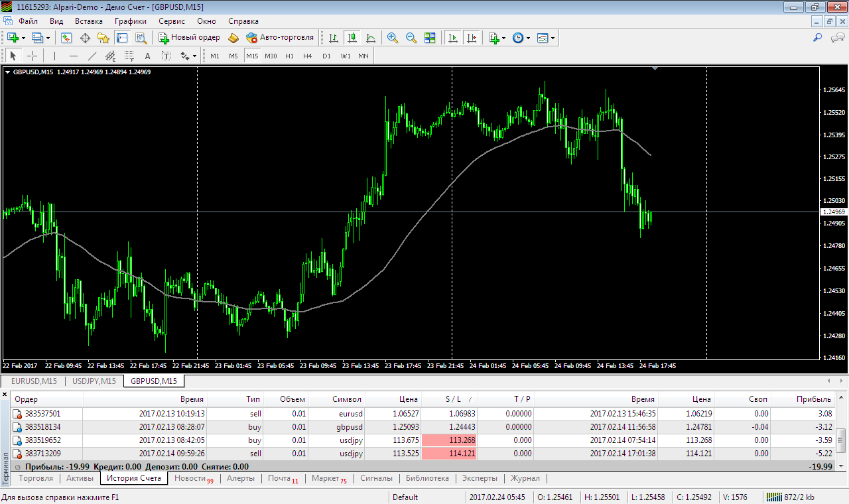This screenshot has width=849, height=504.
Task: Select the Equidistant channel tool
Action: point(110,56)
